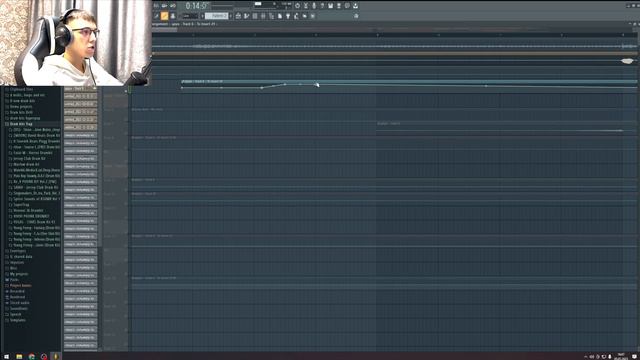Screen dimensions: 640x360
Task: Open the 'Recorded' browser folder
Action: coord(17,291)
